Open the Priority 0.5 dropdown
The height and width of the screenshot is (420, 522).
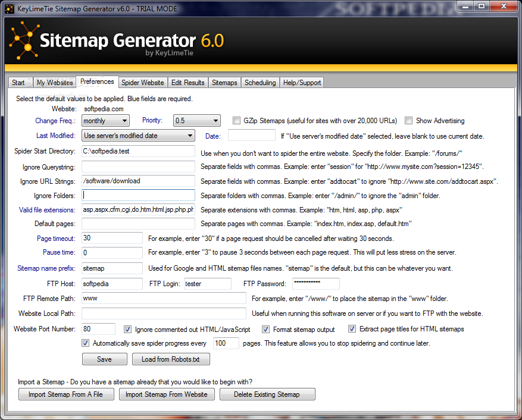pos(197,121)
